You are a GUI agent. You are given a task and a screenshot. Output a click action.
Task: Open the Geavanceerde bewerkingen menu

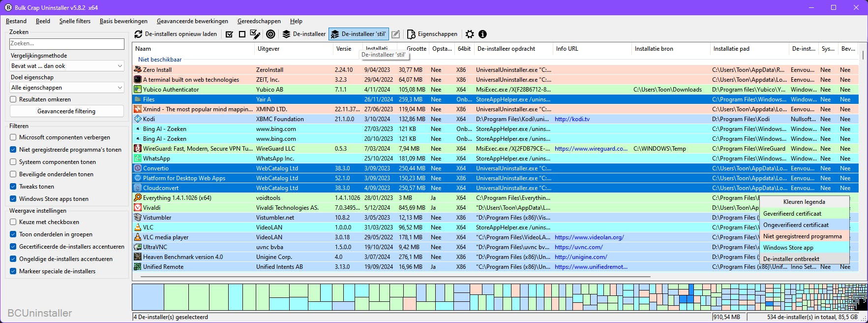pos(192,21)
